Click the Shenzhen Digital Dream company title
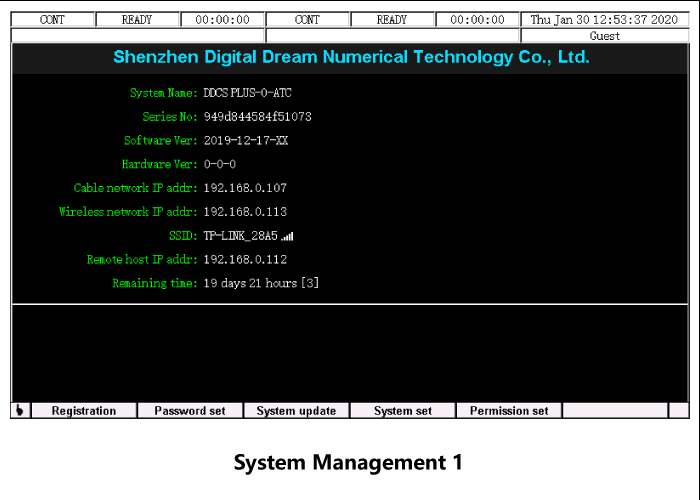This screenshot has width=700, height=500. click(x=351, y=57)
